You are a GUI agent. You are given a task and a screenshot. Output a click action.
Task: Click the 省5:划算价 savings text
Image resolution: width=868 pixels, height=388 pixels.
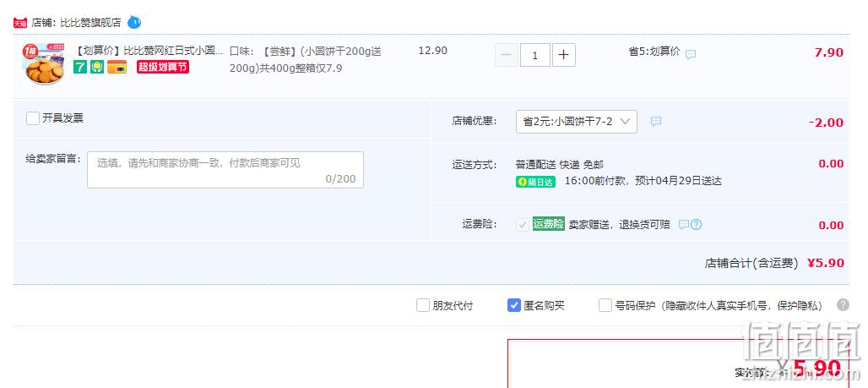click(654, 52)
